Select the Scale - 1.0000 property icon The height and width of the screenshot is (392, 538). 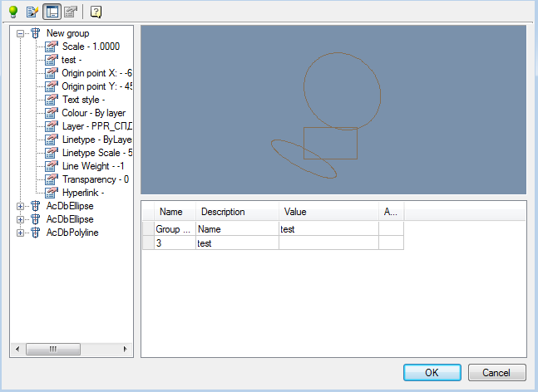(52, 47)
